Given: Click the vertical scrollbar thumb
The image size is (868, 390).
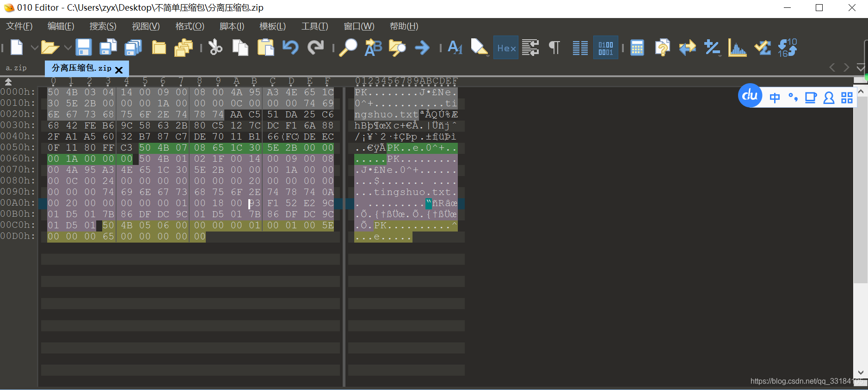Looking at the screenshot, I should point(860,189).
